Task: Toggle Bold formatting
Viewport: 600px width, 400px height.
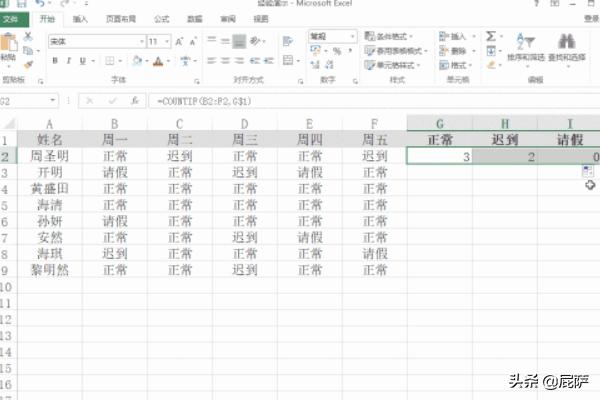Action: point(54,60)
